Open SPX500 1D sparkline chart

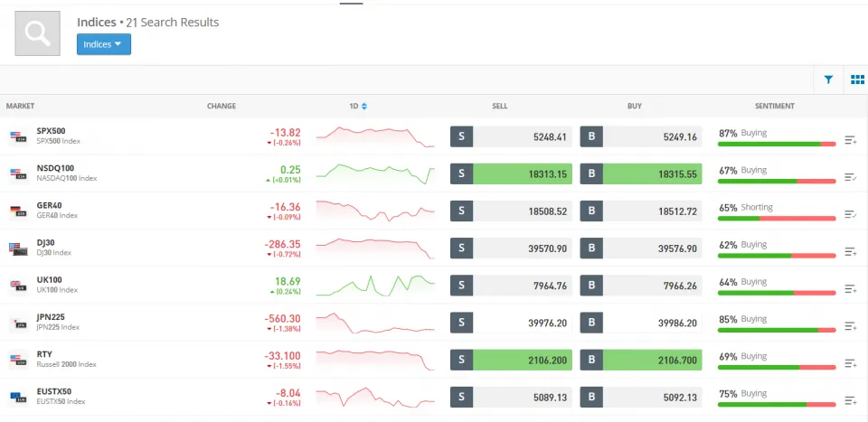(375, 136)
